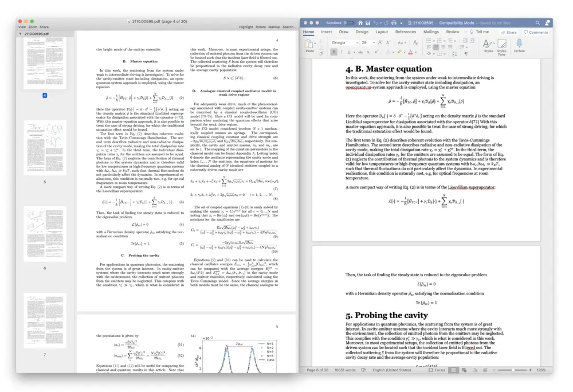Screen dimensions: 573x392
Task: Open the Styles Pane
Action: click(501, 47)
